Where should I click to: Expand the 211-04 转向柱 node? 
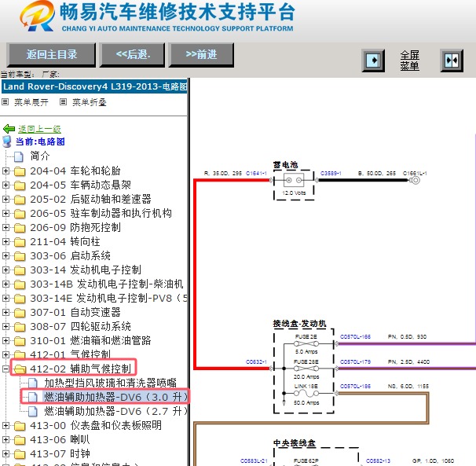click(x=5, y=241)
